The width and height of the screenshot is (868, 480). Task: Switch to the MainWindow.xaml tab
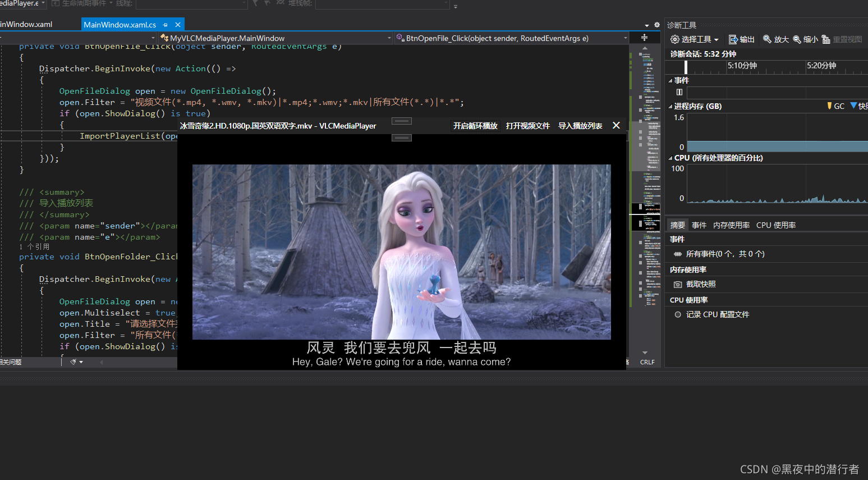(x=26, y=24)
